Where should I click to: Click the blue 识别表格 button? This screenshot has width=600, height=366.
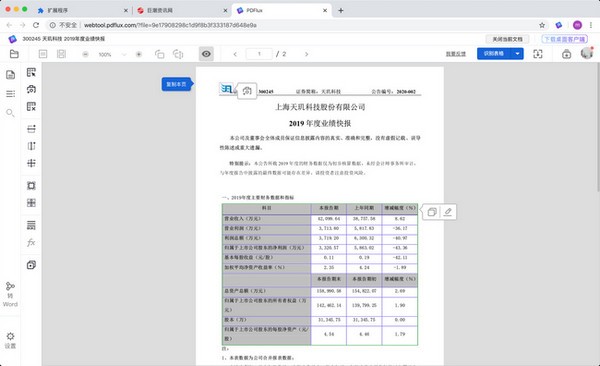494,54
